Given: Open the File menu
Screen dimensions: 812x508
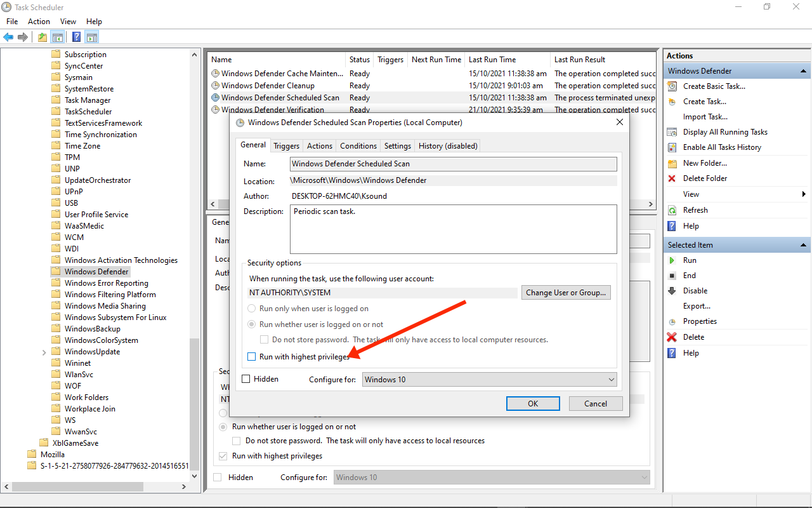Looking at the screenshot, I should [x=12, y=22].
